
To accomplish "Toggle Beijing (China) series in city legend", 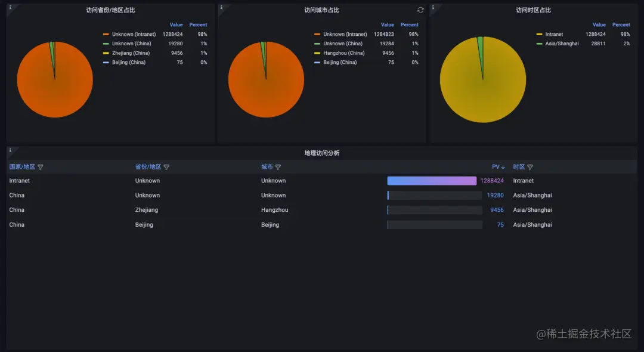I will (340, 63).
